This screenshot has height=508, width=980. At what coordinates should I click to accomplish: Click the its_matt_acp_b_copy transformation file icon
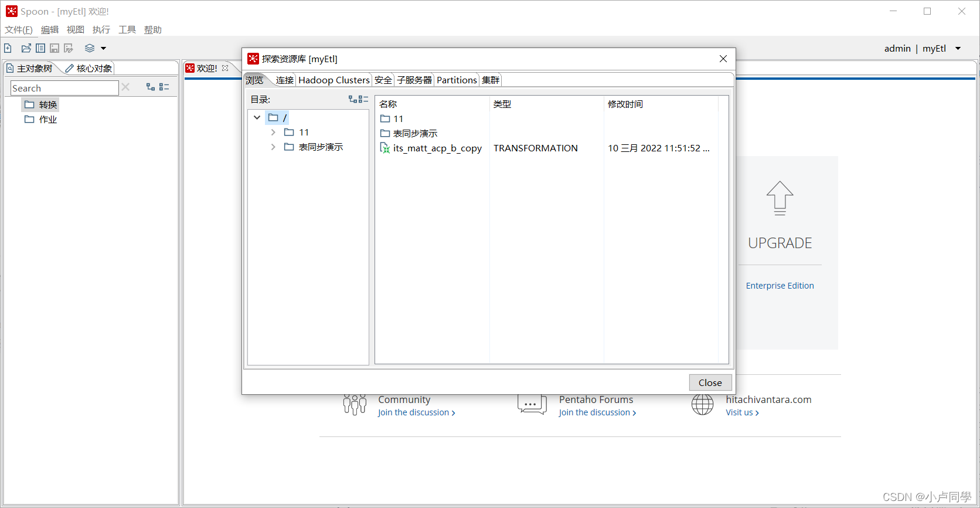click(x=385, y=148)
